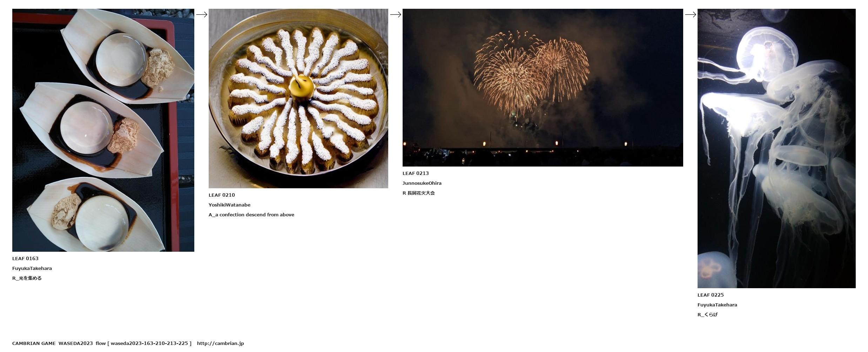Select the LEAF 0163 label

point(25,259)
